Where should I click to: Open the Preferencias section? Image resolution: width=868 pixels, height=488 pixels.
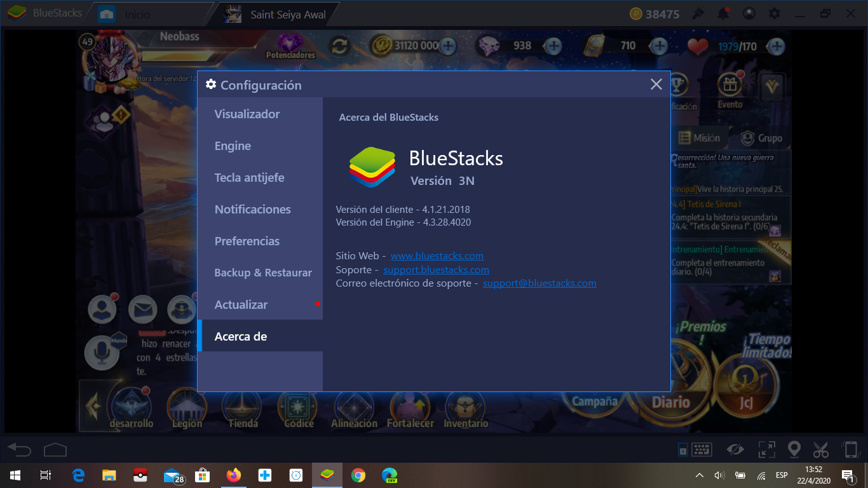click(260, 241)
